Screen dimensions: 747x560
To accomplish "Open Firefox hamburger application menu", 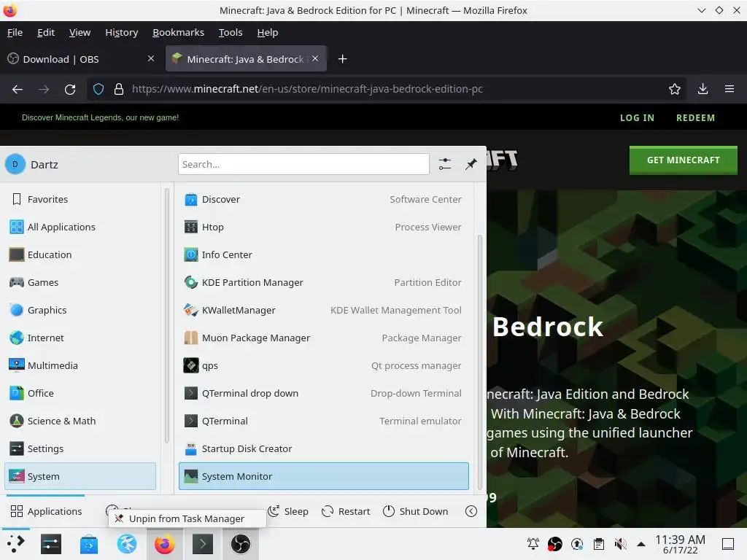I will tap(729, 89).
